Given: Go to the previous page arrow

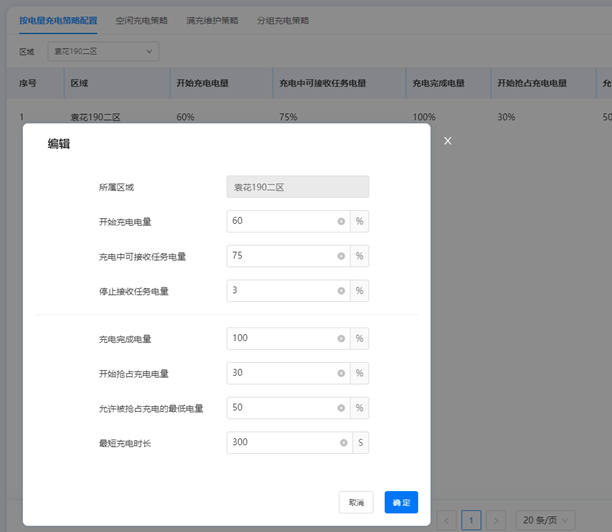Looking at the screenshot, I should click(446, 520).
